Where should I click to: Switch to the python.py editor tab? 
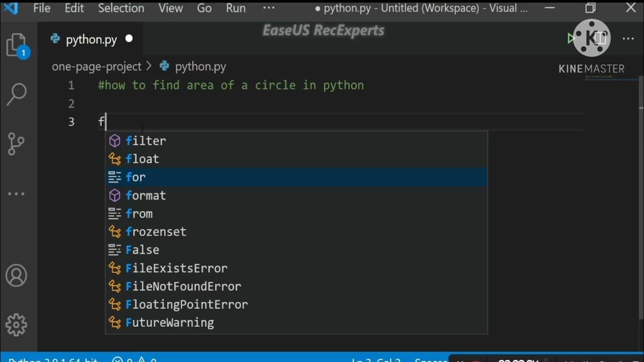[x=91, y=40]
